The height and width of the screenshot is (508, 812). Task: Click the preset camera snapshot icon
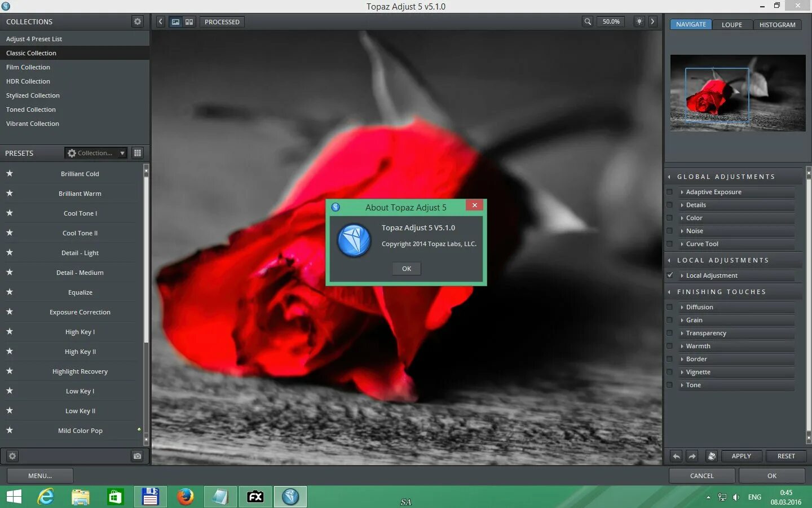point(137,456)
